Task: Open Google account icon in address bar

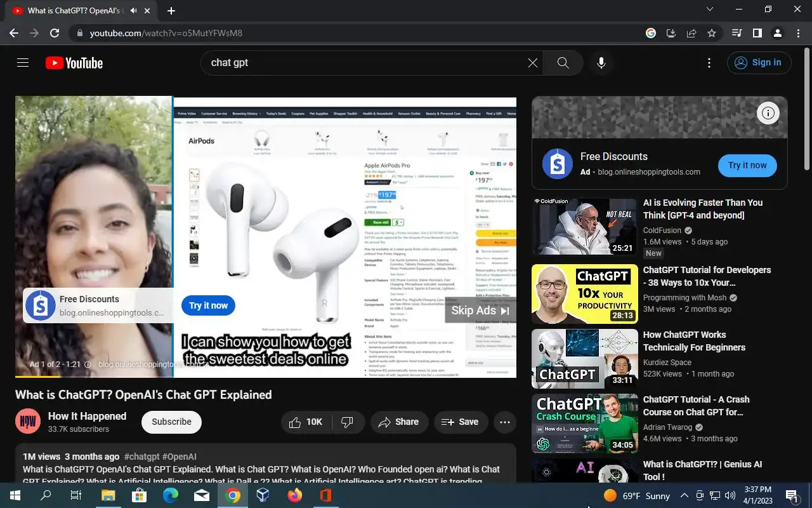Action: (651, 33)
